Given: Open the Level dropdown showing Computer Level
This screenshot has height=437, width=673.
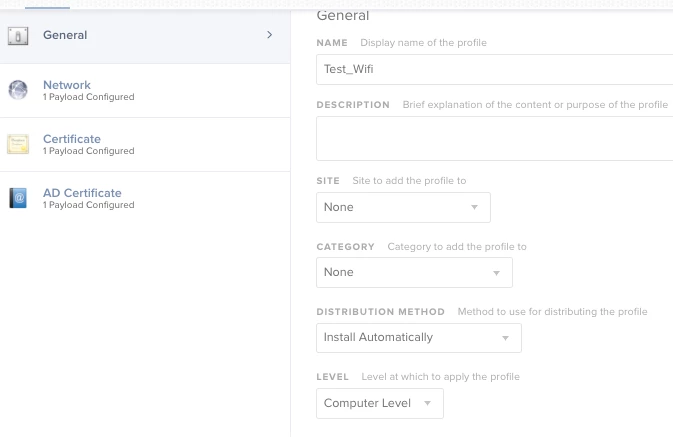Looking at the screenshot, I should (x=380, y=404).
